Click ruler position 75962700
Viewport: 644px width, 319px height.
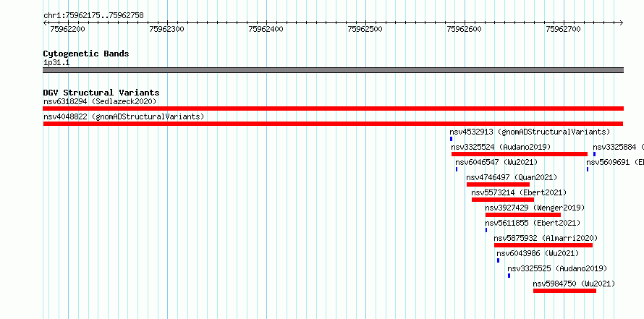click(564, 29)
